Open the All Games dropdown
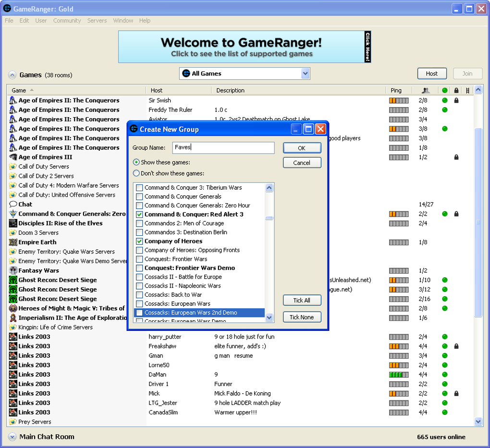Viewport: 490px width, 448px height. [x=245, y=73]
